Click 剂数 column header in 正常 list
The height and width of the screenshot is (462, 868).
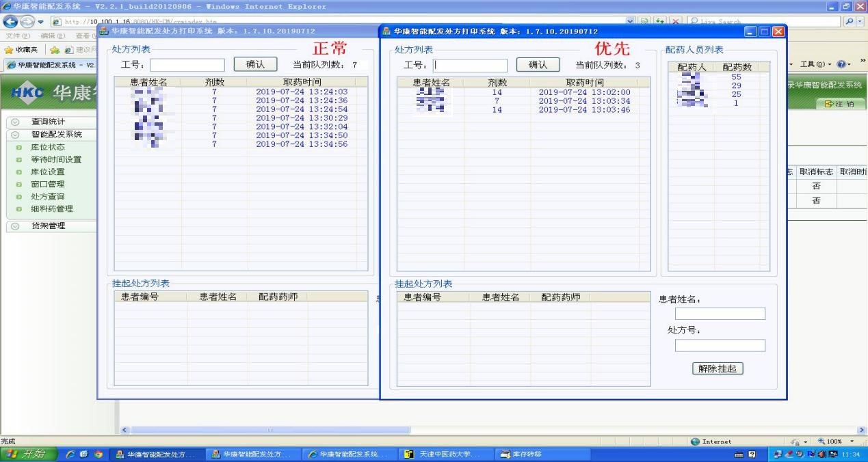214,82
